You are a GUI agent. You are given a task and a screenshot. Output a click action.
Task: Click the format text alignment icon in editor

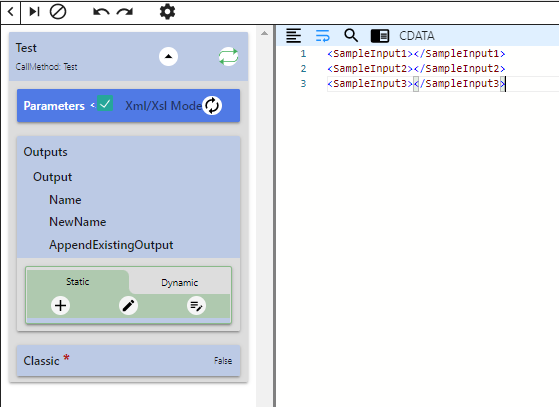[x=293, y=36]
